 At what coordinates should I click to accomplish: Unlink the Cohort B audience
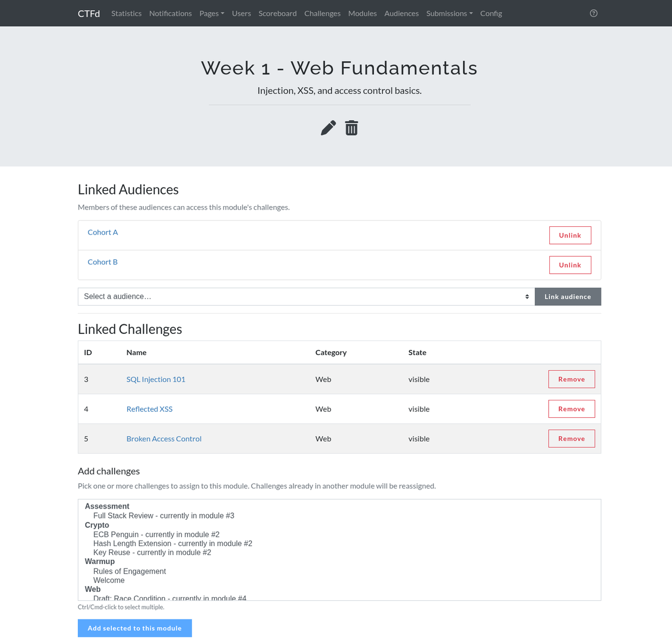(x=570, y=265)
